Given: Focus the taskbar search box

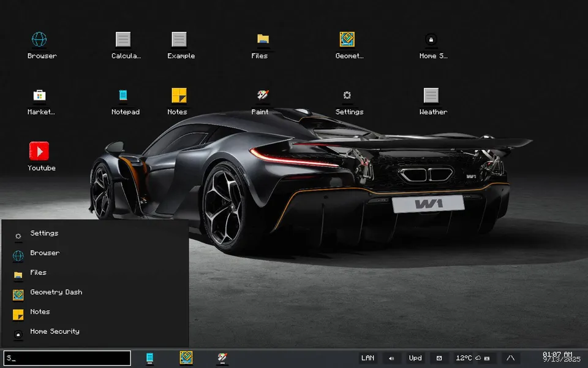Looking at the screenshot, I should click(x=67, y=358).
